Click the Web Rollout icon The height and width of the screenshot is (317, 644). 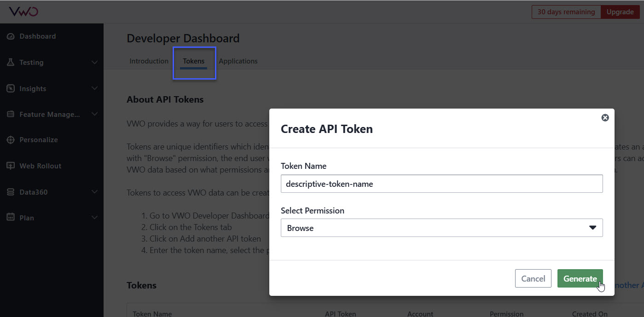[11, 166]
